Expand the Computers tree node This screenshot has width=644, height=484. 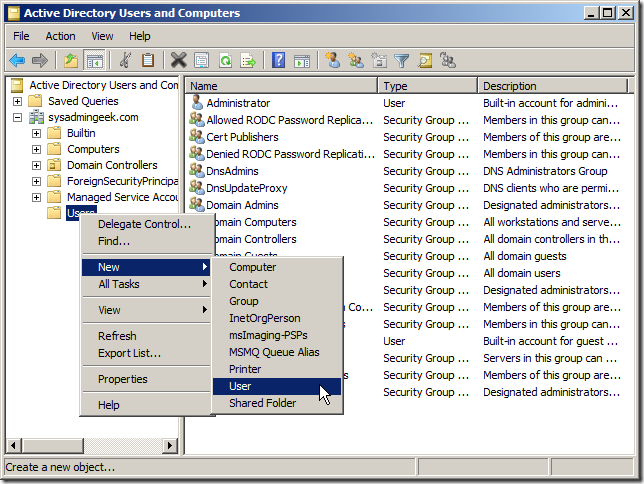(x=37, y=149)
